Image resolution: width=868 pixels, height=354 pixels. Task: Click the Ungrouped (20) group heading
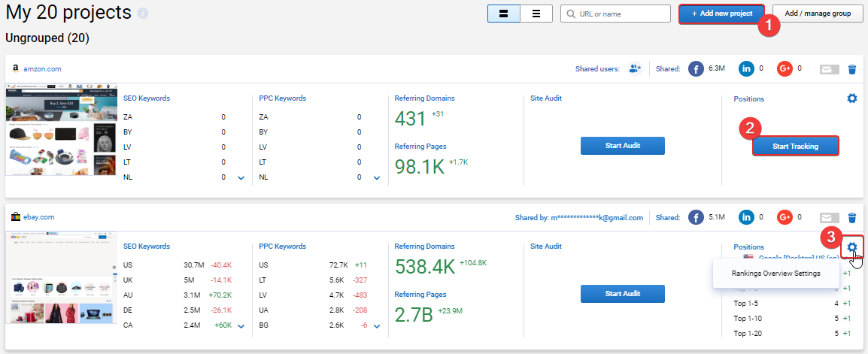click(47, 38)
